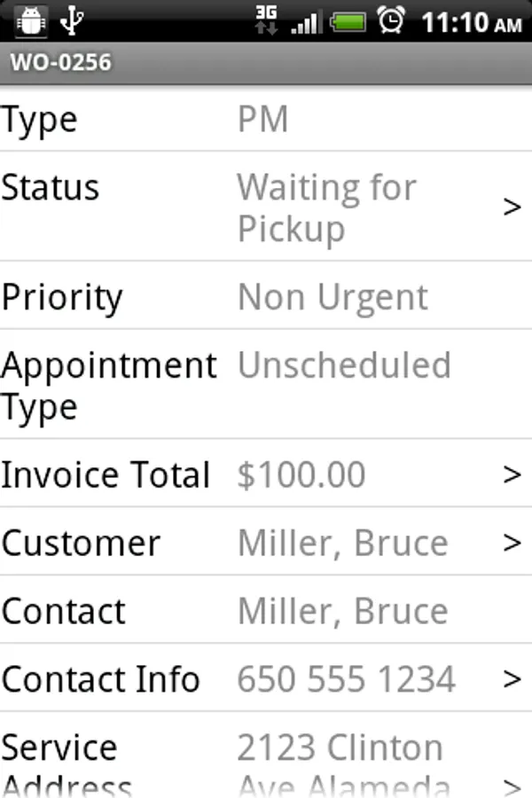This screenshot has width=532, height=798.
Task: Tap the signal strength bars icon
Action: point(306,22)
